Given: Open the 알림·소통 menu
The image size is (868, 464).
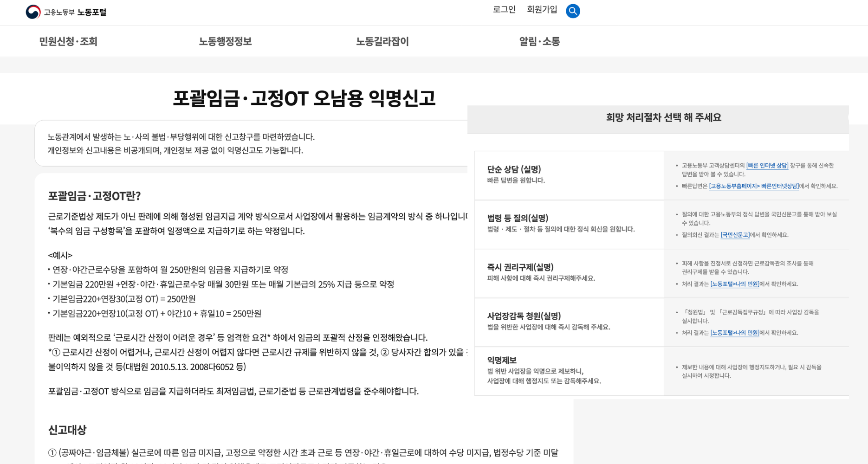Looking at the screenshot, I should pyautogui.click(x=539, y=41).
